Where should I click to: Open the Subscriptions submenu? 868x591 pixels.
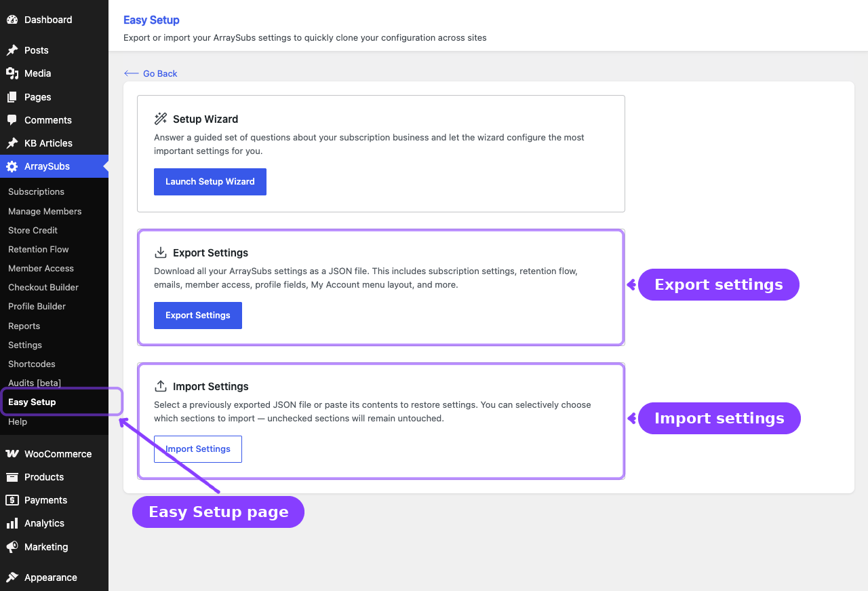coord(54,192)
